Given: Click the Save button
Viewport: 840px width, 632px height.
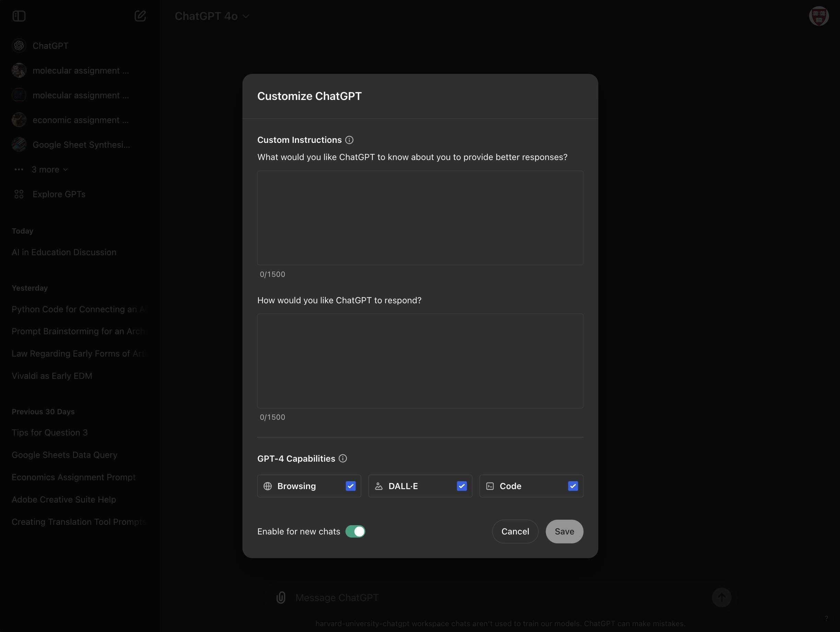Looking at the screenshot, I should pos(564,531).
